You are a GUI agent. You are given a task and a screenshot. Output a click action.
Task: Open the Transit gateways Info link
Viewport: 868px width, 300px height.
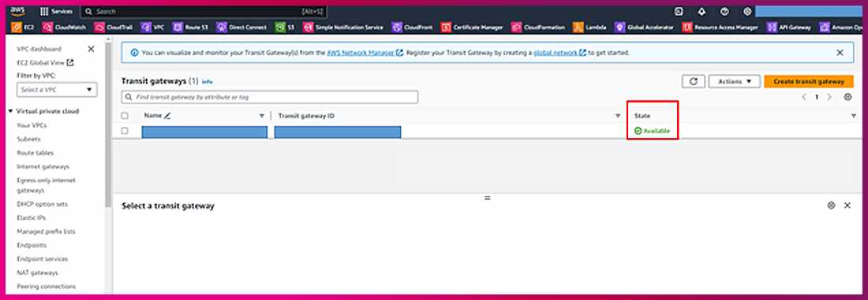tap(208, 81)
